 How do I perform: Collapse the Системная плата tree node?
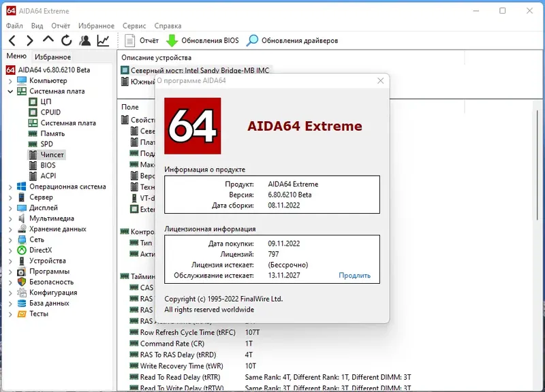point(10,91)
